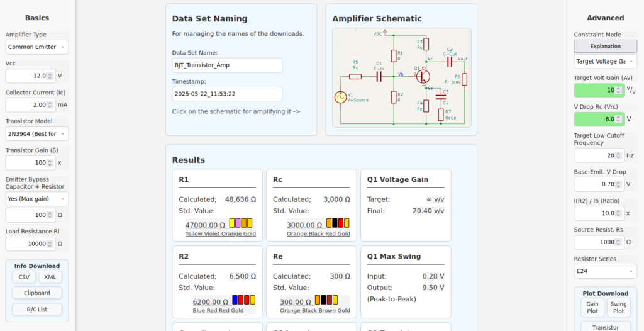Click the Vcc value field
The image size is (644, 331).
pyautogui.click(x=31, y=76)
